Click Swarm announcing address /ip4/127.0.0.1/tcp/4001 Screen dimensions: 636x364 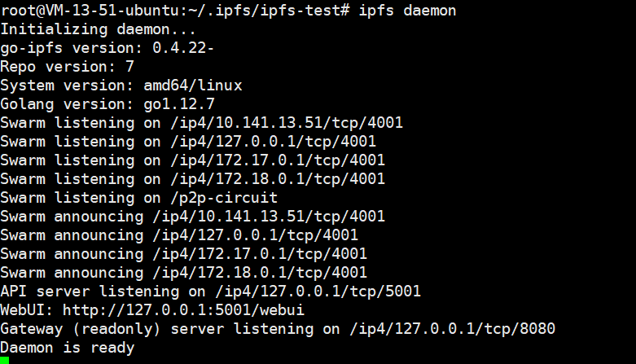click(256, 235)
